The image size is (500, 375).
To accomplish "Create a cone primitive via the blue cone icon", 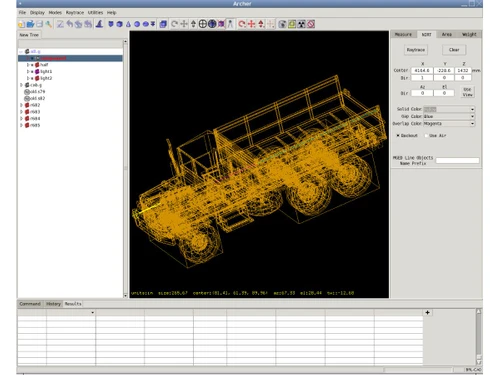I will (128, 24).
